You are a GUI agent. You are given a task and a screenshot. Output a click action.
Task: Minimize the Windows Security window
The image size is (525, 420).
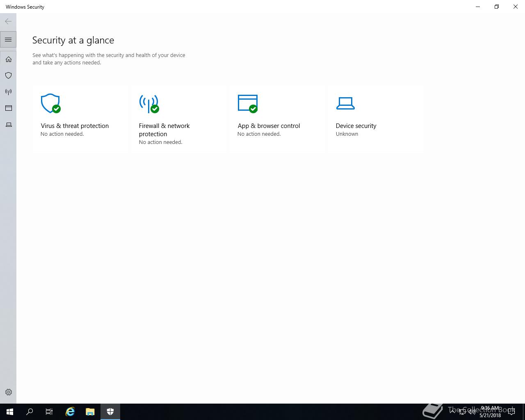click(478, 7)
